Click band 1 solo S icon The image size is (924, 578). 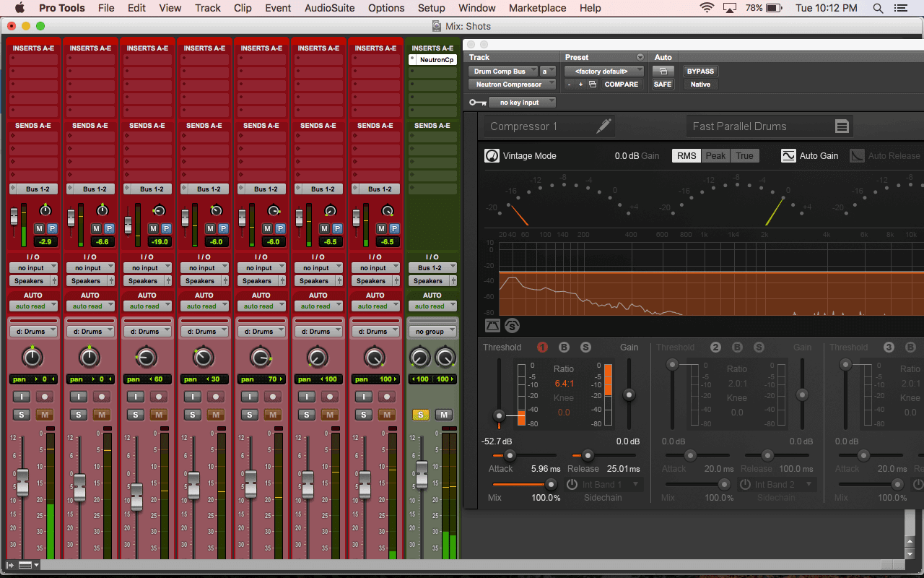[x=585, y=348]
